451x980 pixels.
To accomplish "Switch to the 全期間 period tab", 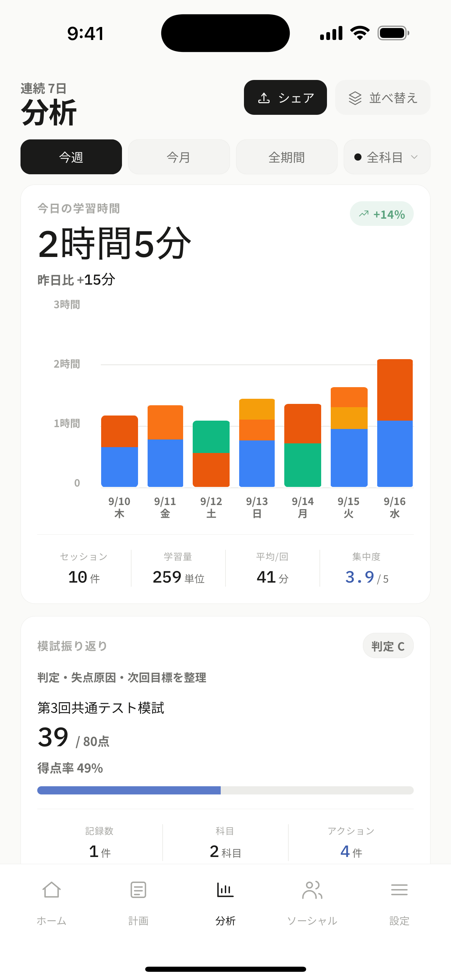I will [287, 157].
